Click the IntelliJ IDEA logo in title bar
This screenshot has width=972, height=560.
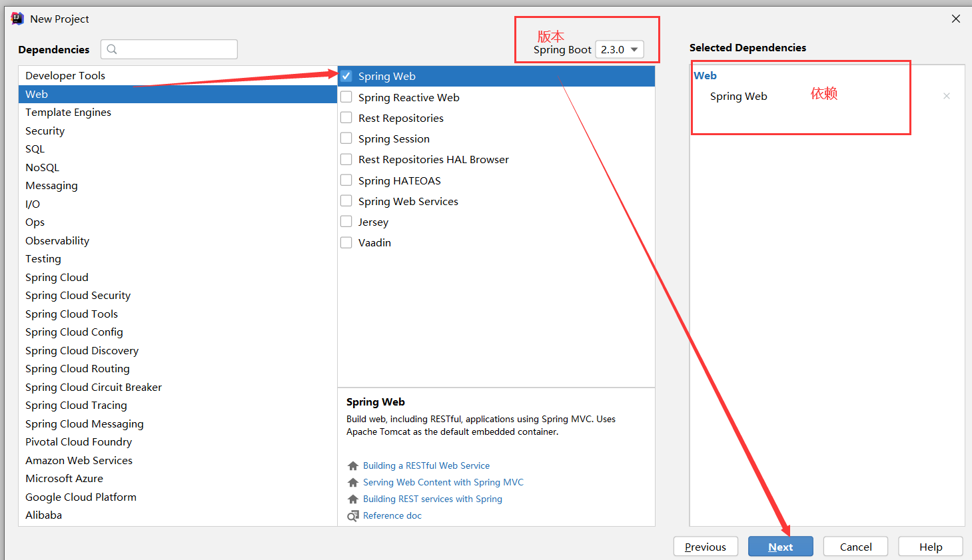17,19
